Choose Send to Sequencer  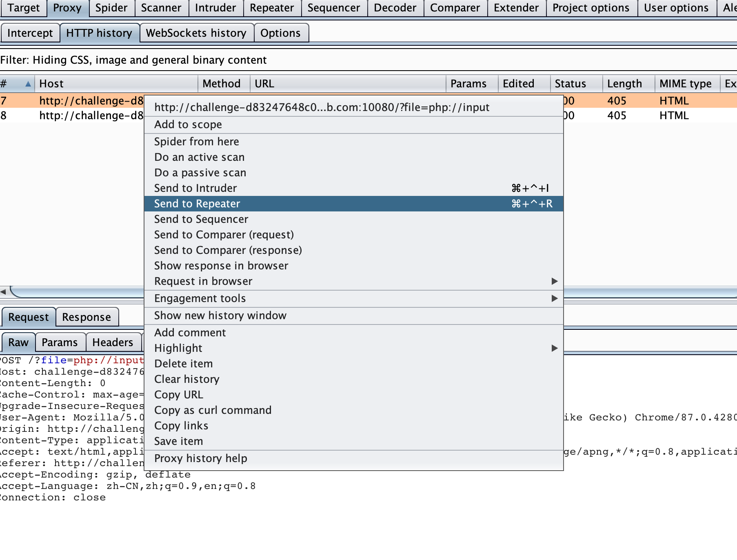[x=354, y=219]
